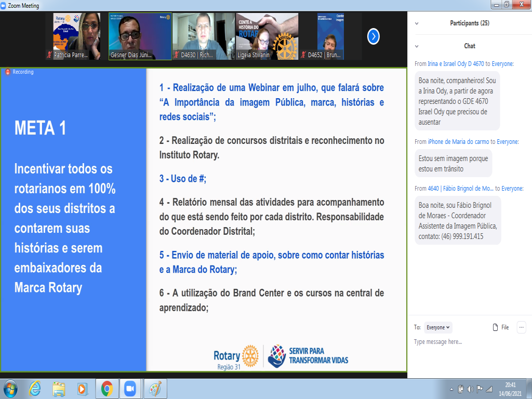Click the File attachment button in chat
Viewport: 532px width, 399px height.
[x=500, y=327]
